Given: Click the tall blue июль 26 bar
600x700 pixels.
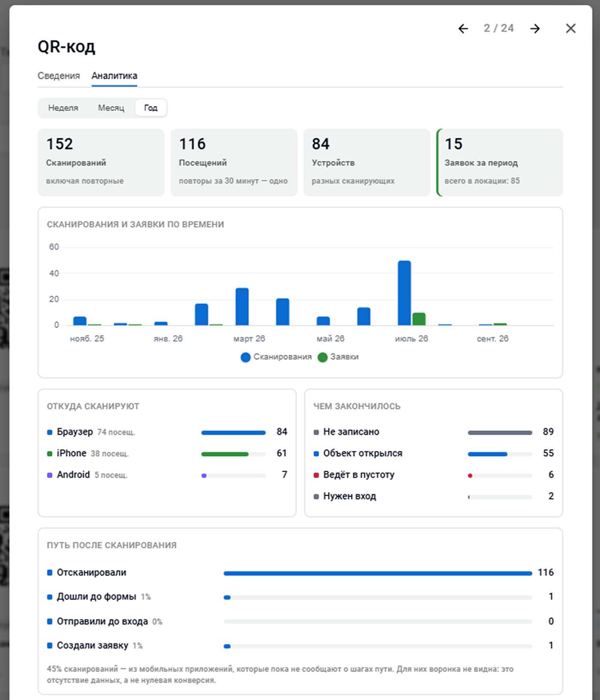Looking at the screenshot, I should point(404,293).
